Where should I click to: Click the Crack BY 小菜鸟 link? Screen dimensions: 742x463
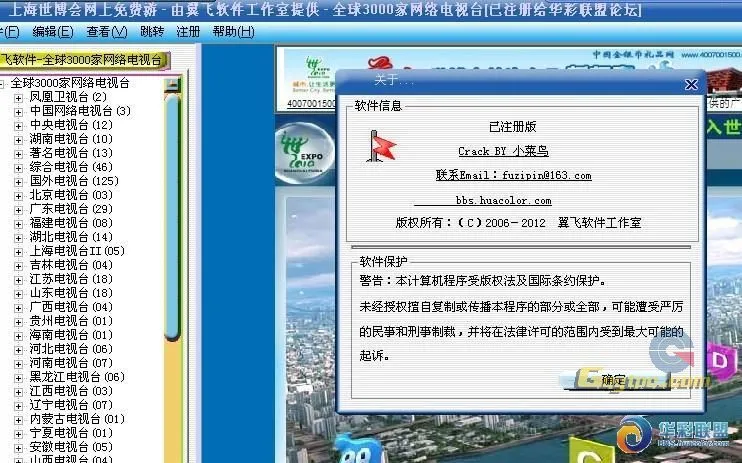click(x=503, y=151)
